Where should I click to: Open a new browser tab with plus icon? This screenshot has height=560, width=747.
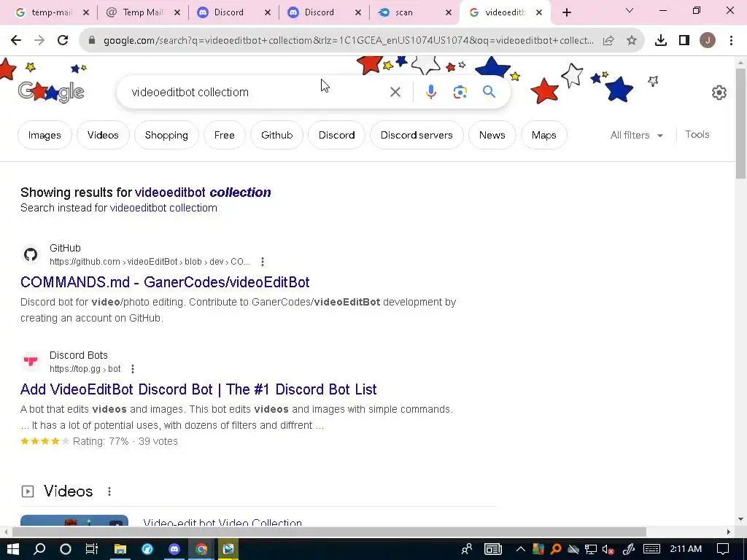566,12
